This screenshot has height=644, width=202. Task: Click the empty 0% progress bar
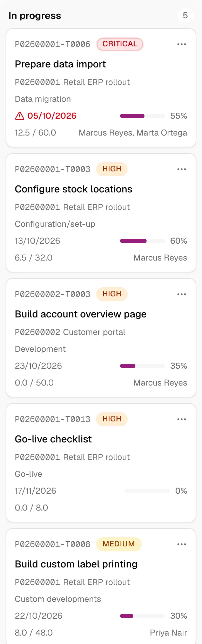point(147,491)
